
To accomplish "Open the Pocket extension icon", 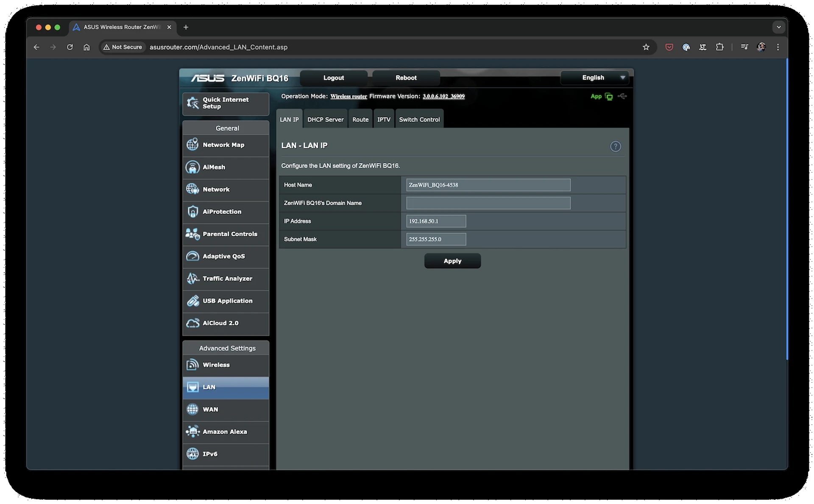I will coord(669,47).
